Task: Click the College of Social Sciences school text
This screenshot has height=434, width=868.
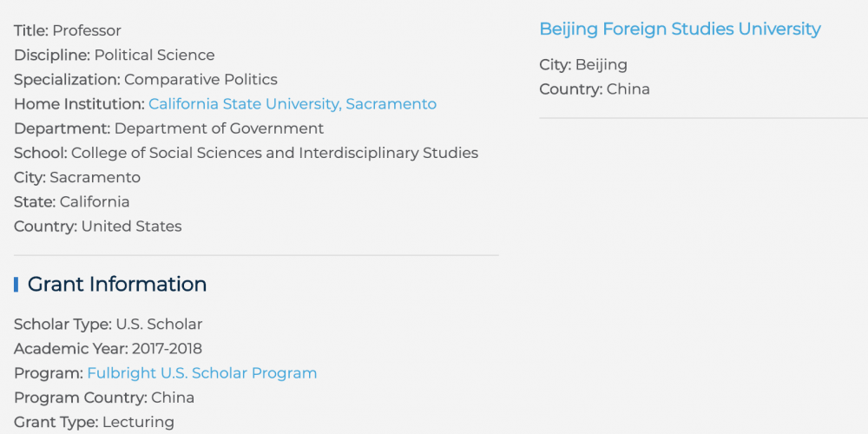Action: [274, 153]
